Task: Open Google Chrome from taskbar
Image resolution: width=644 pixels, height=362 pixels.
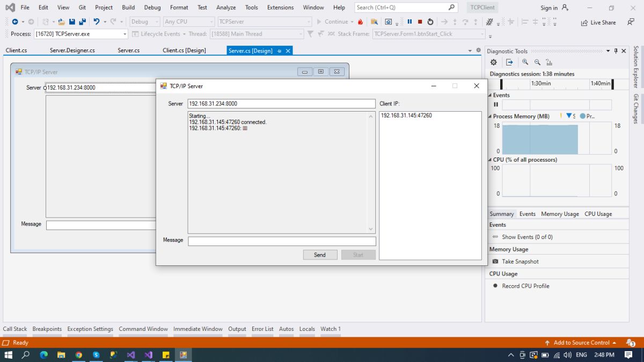Action: (x=78, y=355)
